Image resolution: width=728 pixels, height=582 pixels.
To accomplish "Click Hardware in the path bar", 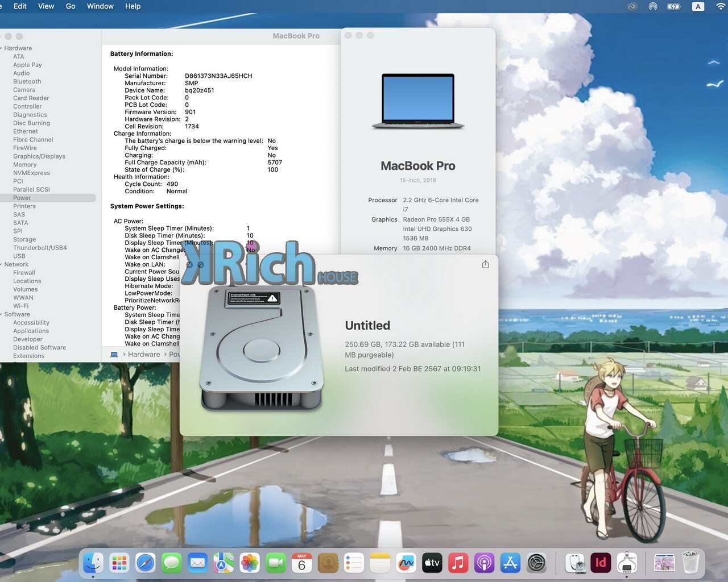I will [144, 354].
